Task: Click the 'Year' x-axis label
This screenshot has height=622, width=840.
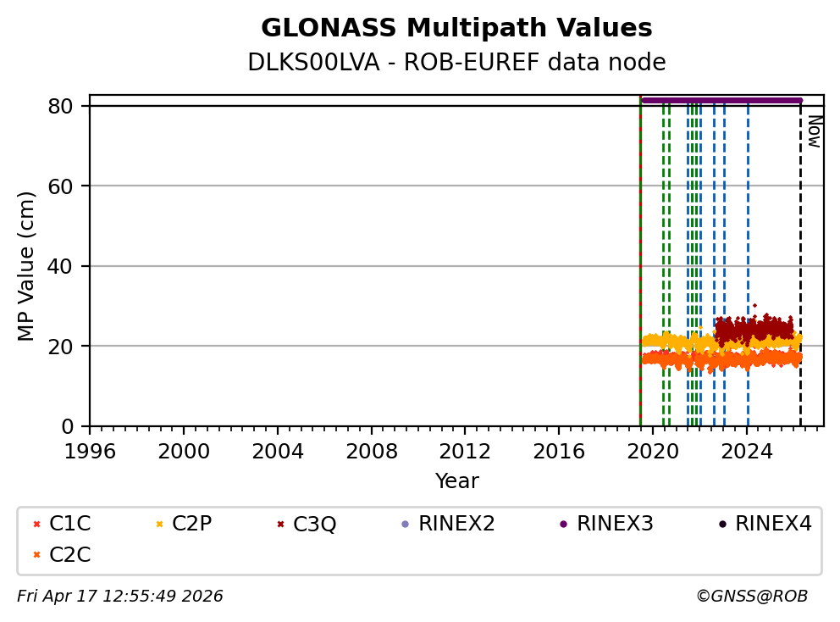Action: click(456, 481)
